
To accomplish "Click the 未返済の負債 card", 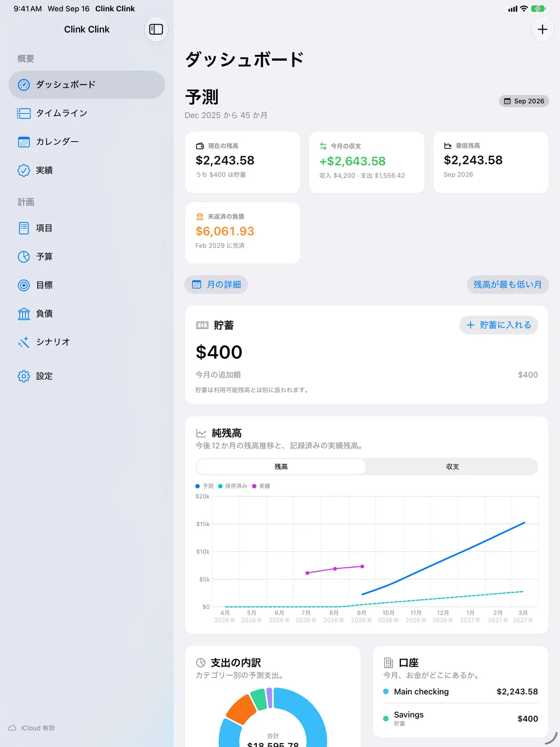I will click(242, 233).
